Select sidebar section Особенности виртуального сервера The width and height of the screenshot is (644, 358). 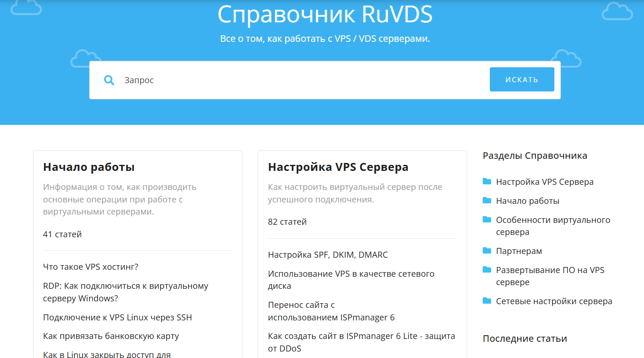[x=553, y=226]
